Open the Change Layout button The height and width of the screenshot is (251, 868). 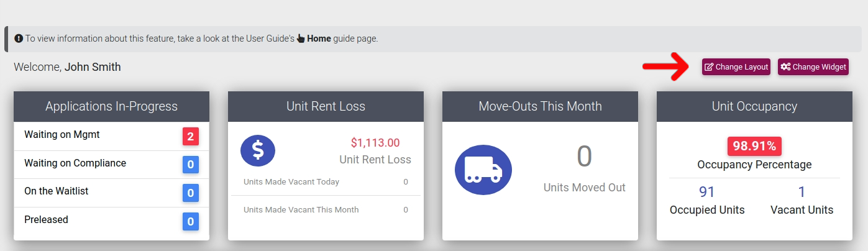pyautogui.click(x=736, y=67)
